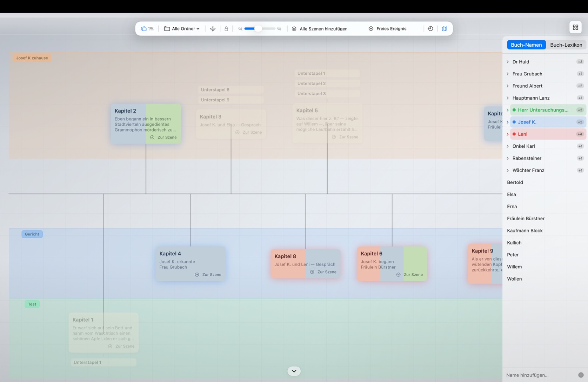
Task: Click Zur Szene on Kapitel 4 card
Action: pos(208,275)
